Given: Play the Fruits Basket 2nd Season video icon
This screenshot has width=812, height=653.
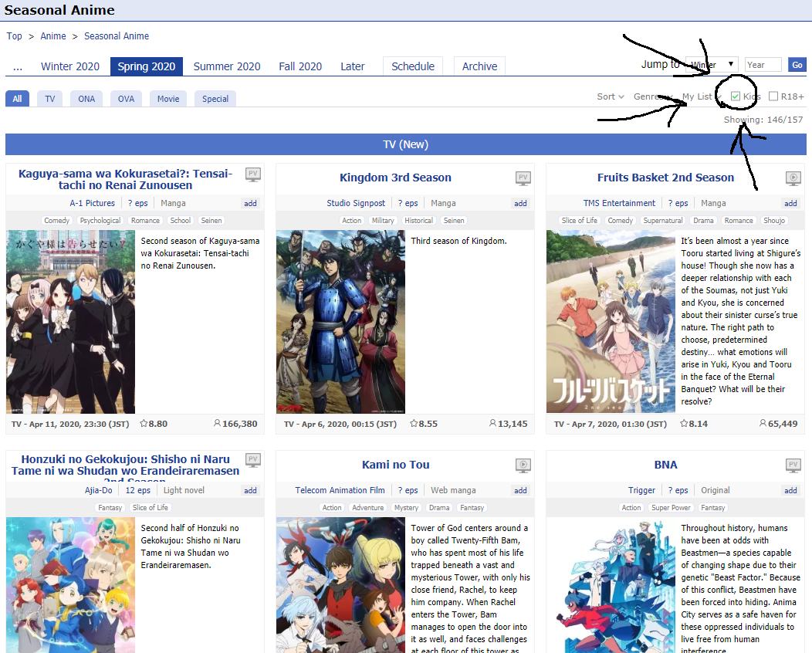Looking at the screenshot, I should coord(793,178).
